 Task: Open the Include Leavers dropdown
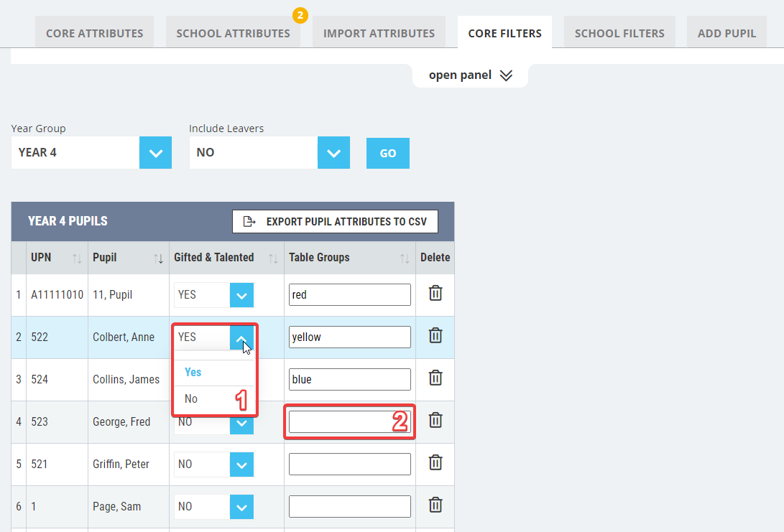(x=333, y=153)
